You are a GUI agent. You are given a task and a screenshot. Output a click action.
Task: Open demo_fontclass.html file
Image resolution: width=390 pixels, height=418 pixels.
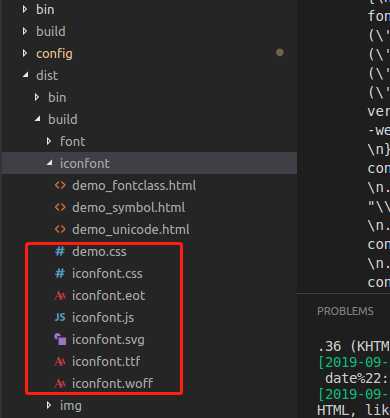pyautogui.click(x=134, y=185)
